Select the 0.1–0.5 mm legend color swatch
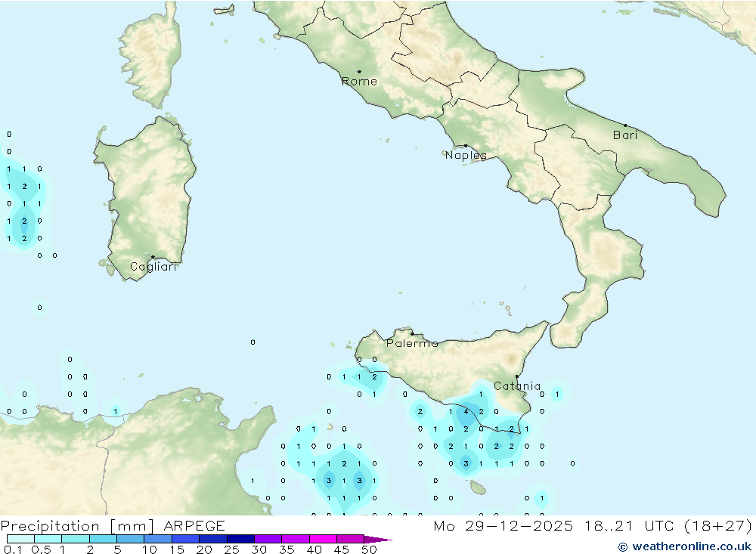Screen dimensions: 756x554 click(20, 539)
